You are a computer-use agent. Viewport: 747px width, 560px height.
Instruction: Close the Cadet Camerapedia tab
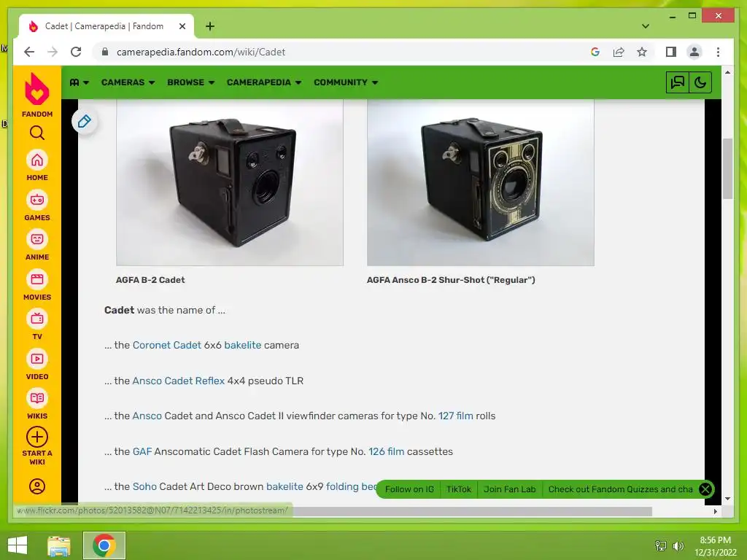pos(182,26)
